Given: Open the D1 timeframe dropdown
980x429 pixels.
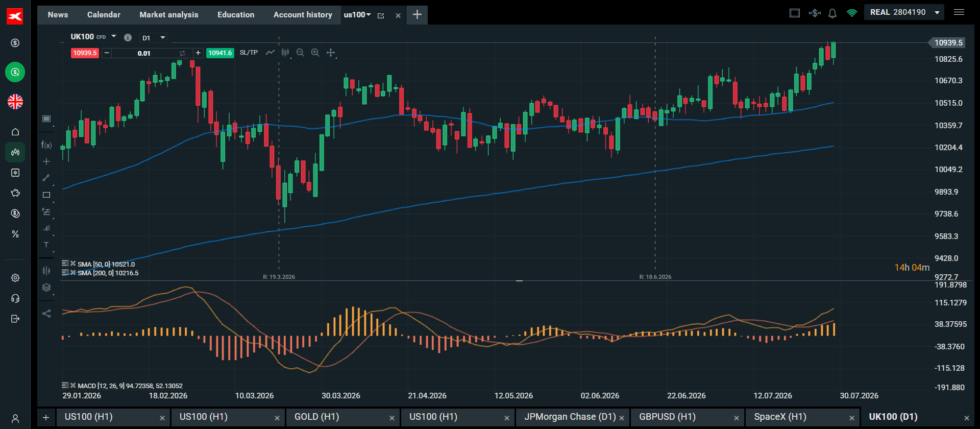Looking at the screenshot, I should coord(154,38).
